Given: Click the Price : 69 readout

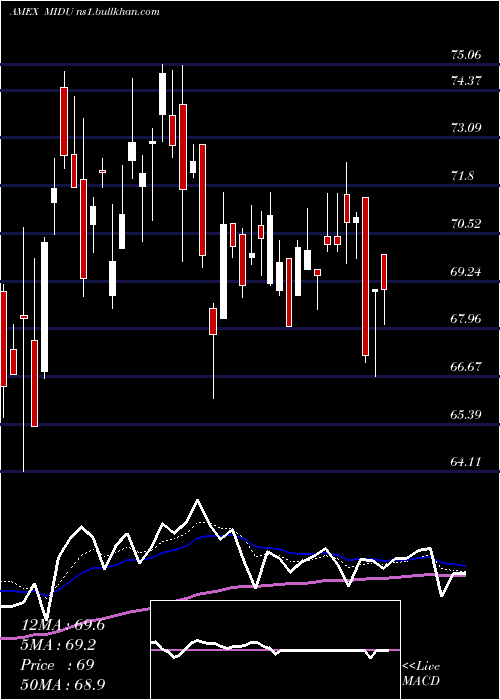Looking at the screenshot, I should tap(58, 665).
